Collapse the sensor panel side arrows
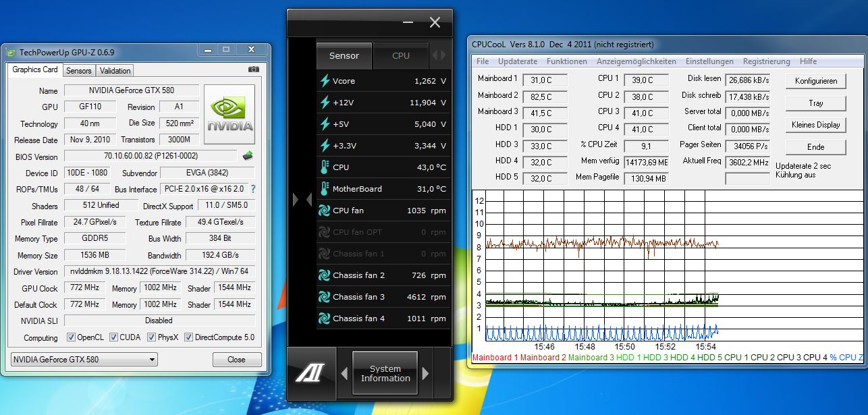868x415 pixels. (302, 200)
